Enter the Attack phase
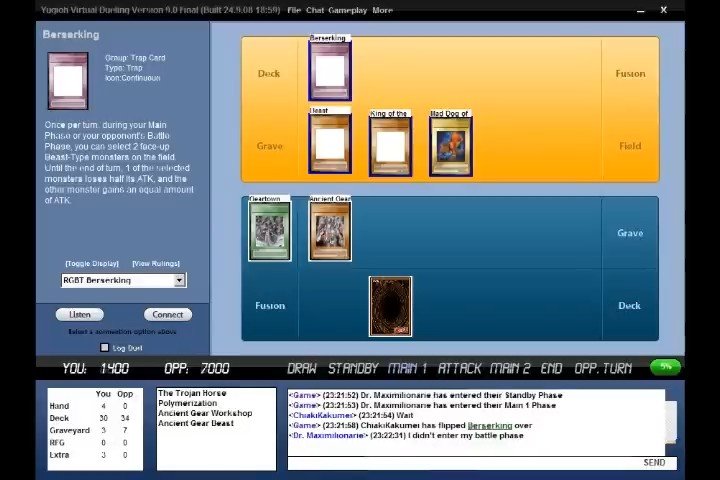The width and height of the screenshot is (720, 480). click(x=459, y=368)
